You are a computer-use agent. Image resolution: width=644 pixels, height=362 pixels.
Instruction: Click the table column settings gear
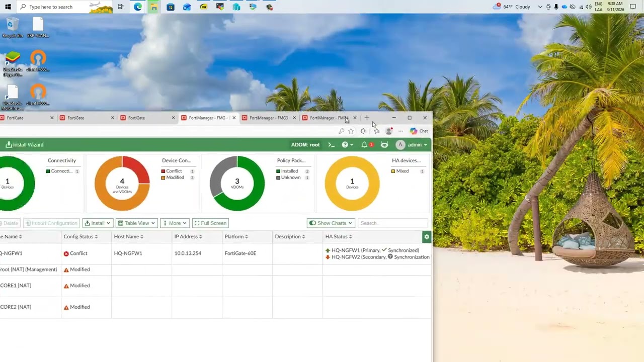click(427, 237)
